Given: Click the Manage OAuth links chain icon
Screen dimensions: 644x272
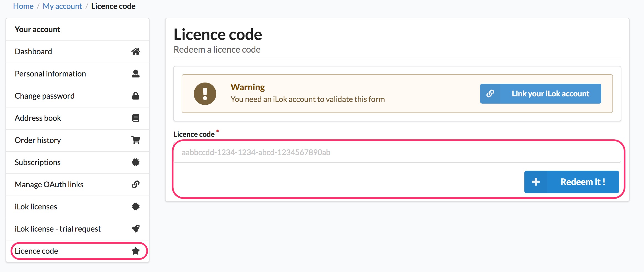Looking at the screenshot, I should click(x=135, y=184).
